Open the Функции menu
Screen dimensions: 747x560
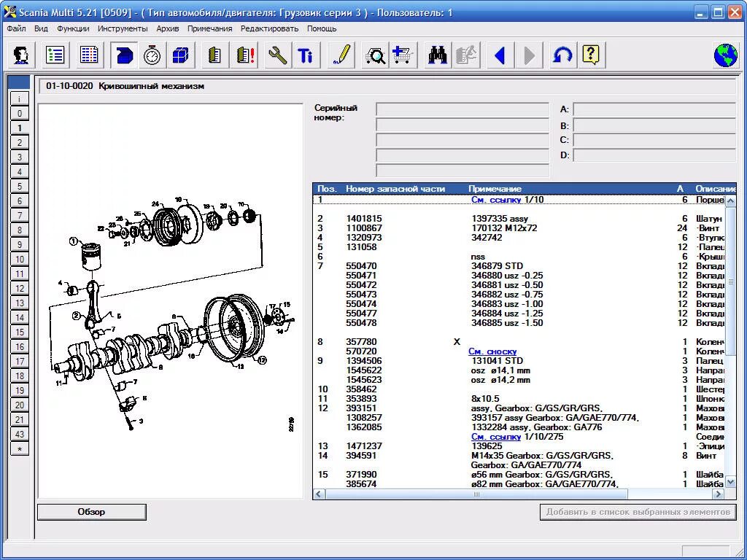point(73,28)
